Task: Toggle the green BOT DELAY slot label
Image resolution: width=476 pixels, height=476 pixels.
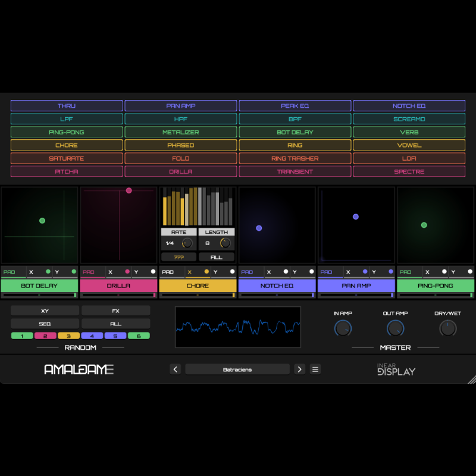Action: (39, 286)
